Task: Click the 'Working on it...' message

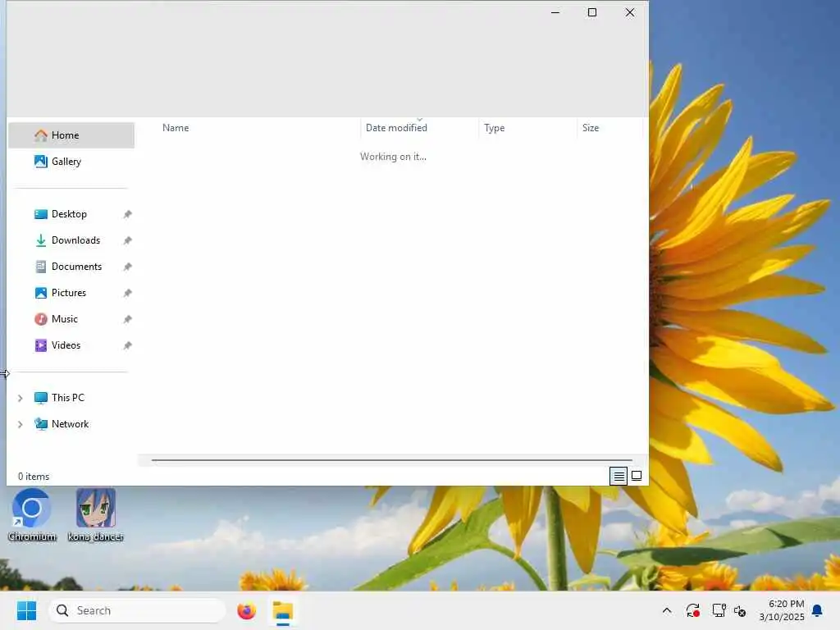Action: point(393,157)
